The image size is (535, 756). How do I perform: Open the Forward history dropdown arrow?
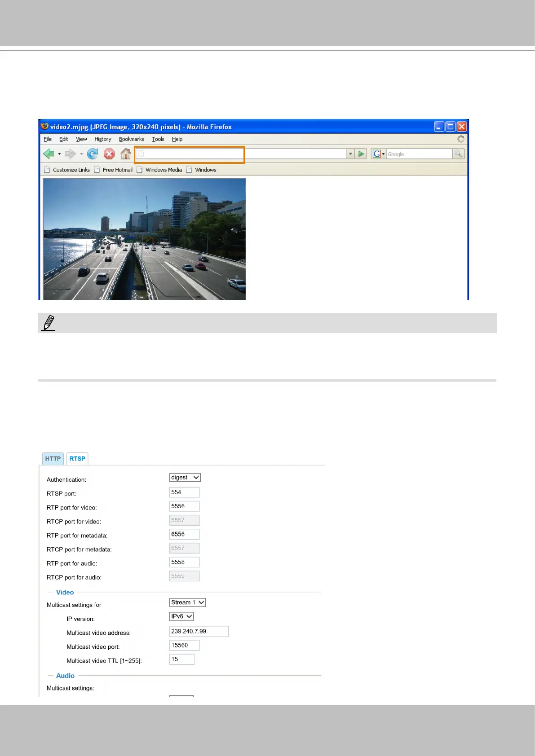[x=81, y=154]
